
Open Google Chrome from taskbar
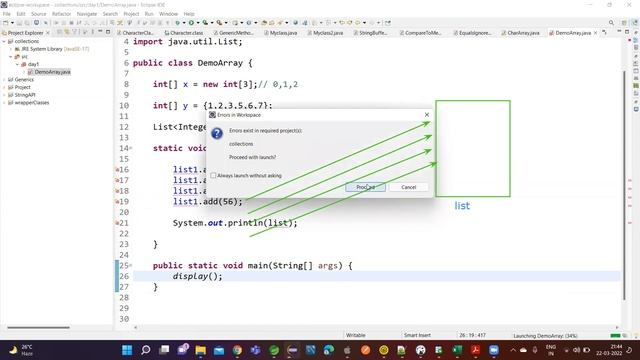click(x=237, y=350)
